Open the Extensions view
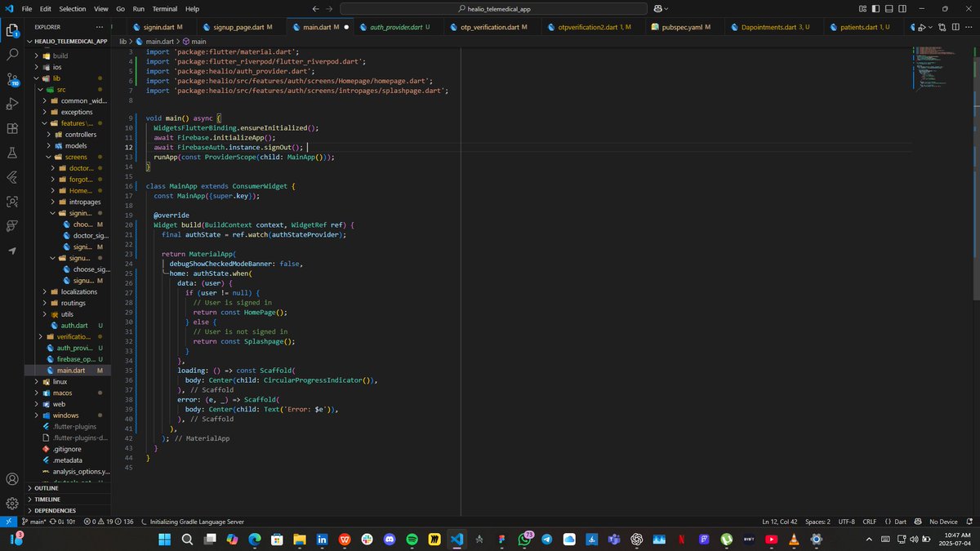The width and height of the screenshot is (980, 551). pos(12,128)
